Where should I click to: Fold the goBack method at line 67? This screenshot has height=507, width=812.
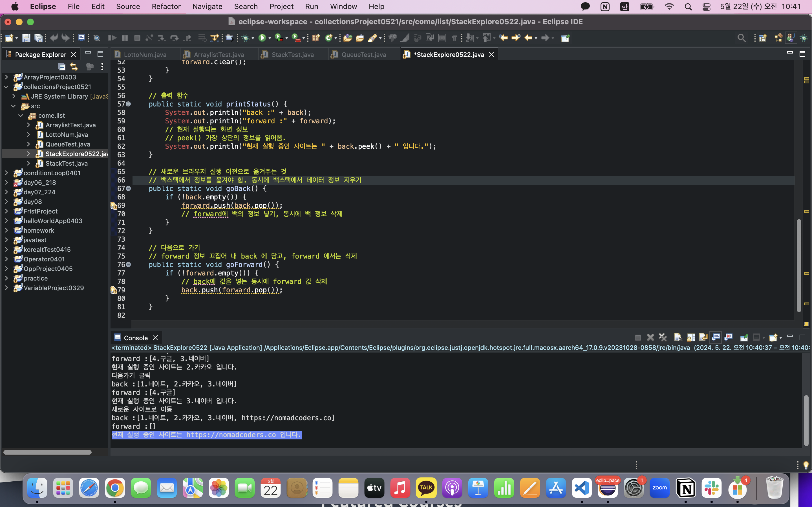point(129,188)
